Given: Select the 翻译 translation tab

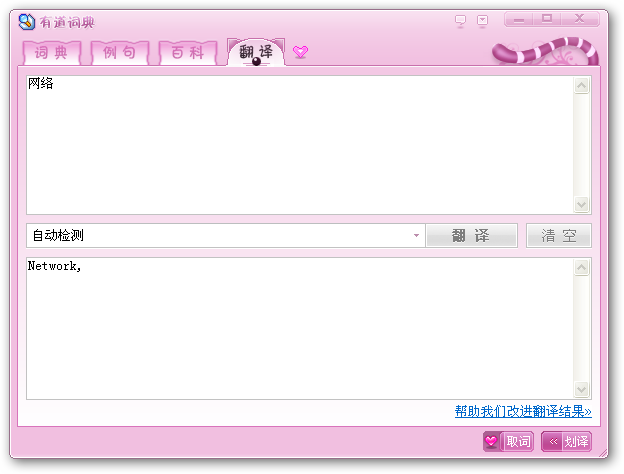Looking at the screenshot, I should click(x=256, y=52).
